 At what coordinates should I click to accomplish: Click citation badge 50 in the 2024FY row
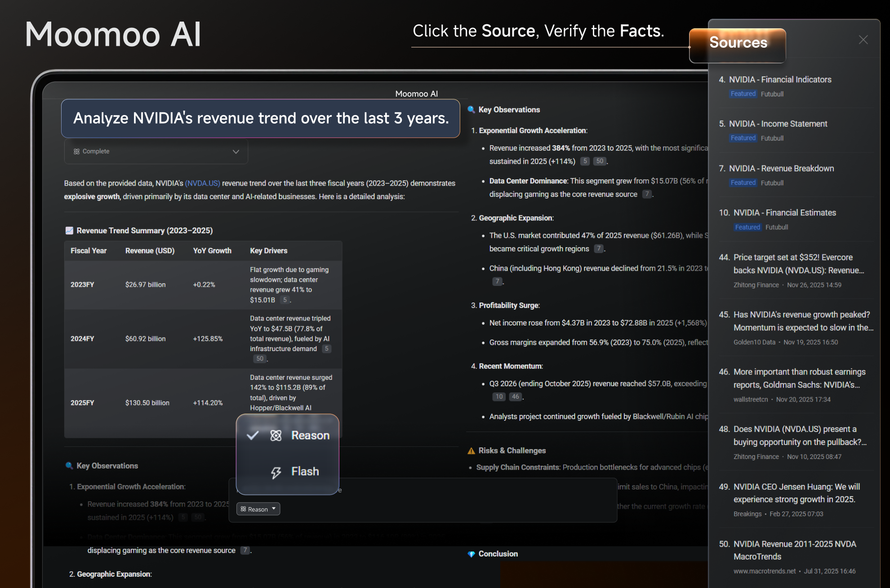click(260, 359)
